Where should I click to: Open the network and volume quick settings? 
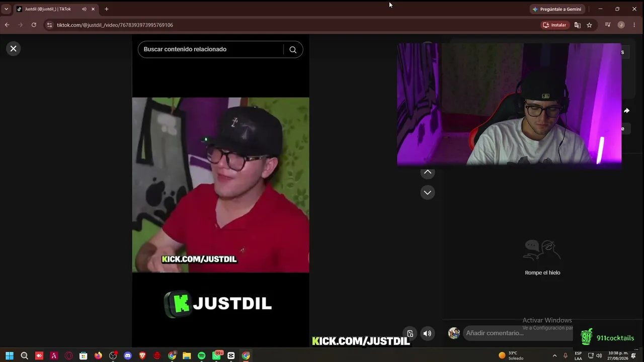(x=595, y=355)
